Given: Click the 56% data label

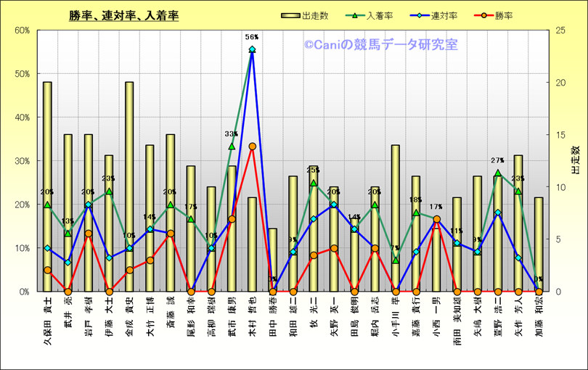Looking at the screenshot, I should click(252, 36).
